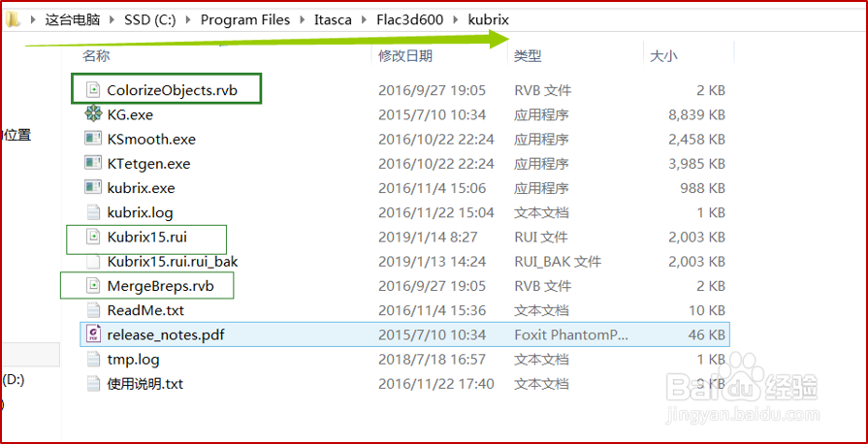Image resolution: width=868 pixels, height=444 pixels.
Task: Expand the arrow before 这台电脑 in address bar
Action: 33,20
